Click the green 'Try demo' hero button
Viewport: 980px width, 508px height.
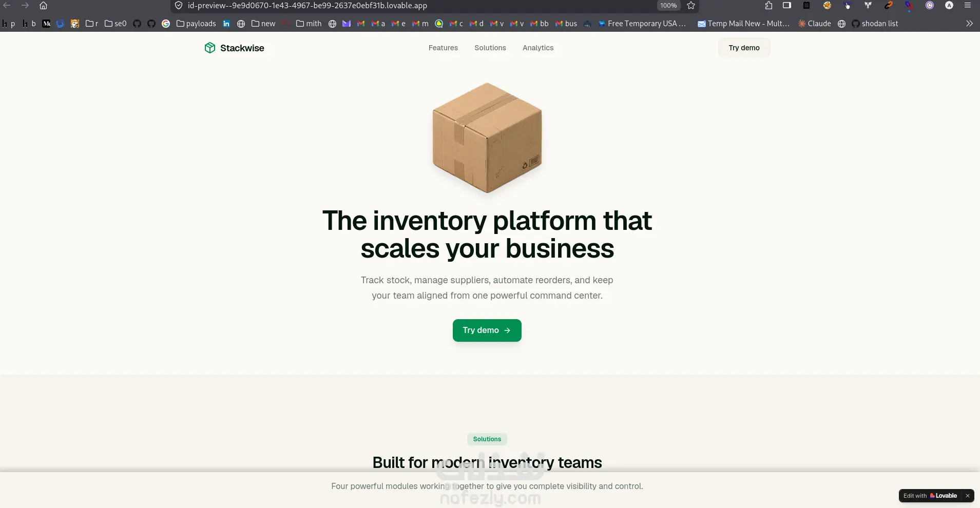tap(487, 330)
